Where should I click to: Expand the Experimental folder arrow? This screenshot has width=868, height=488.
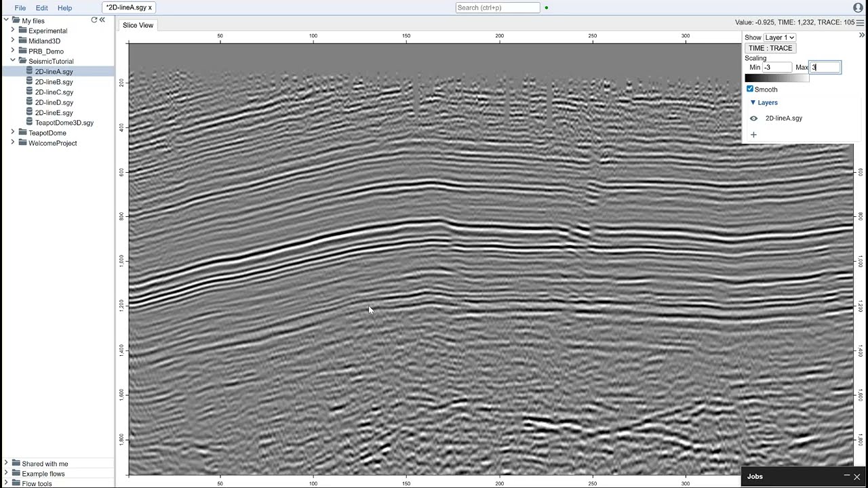click(13, 30)
